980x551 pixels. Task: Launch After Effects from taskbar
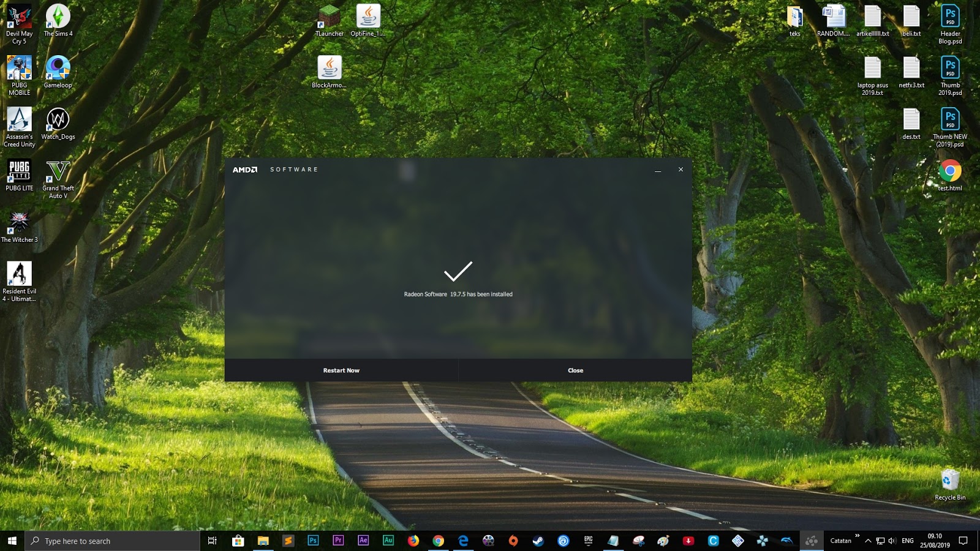point(363,541)
